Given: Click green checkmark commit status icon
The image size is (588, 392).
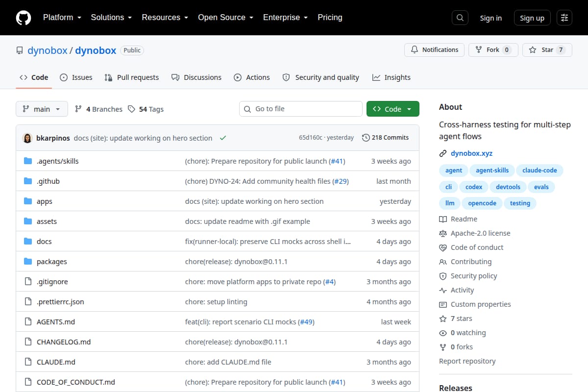Looking at the screenshot, I should [x=223, y=138].
